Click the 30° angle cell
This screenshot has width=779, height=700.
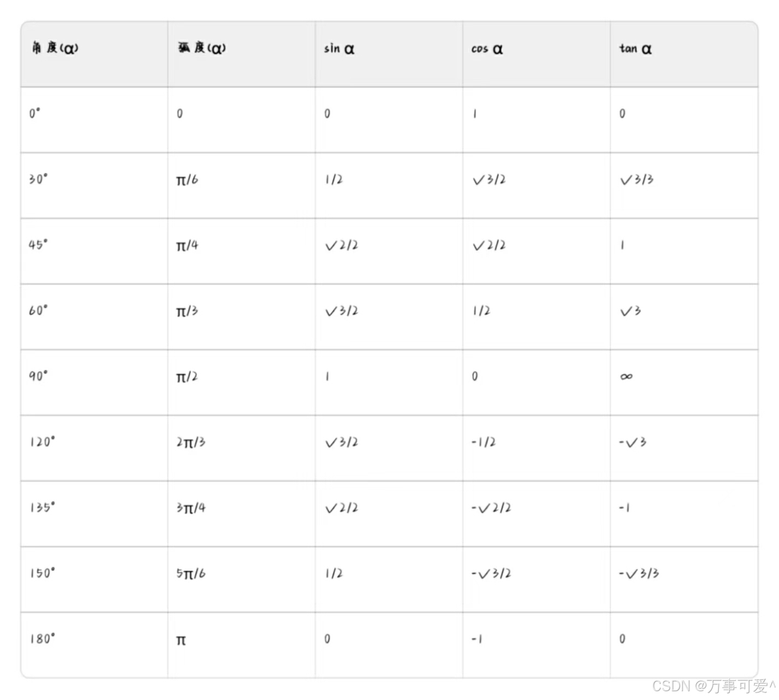coord(38,179)
